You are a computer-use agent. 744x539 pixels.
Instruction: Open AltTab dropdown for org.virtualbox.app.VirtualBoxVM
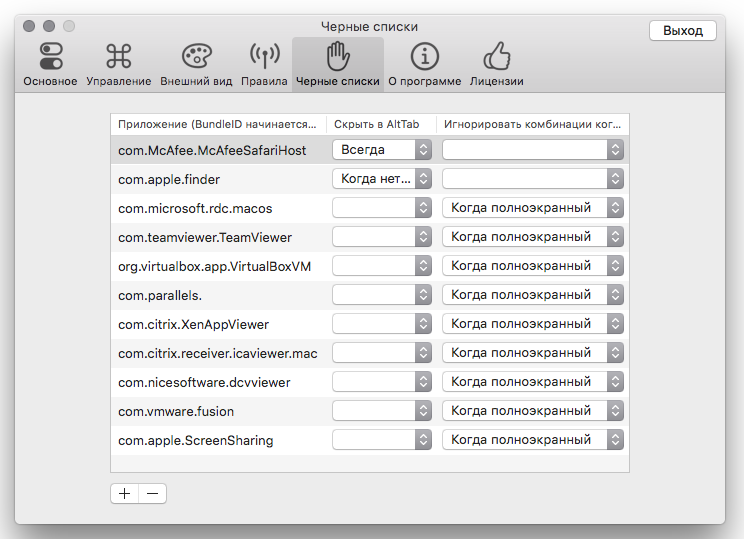click(382, 266)
